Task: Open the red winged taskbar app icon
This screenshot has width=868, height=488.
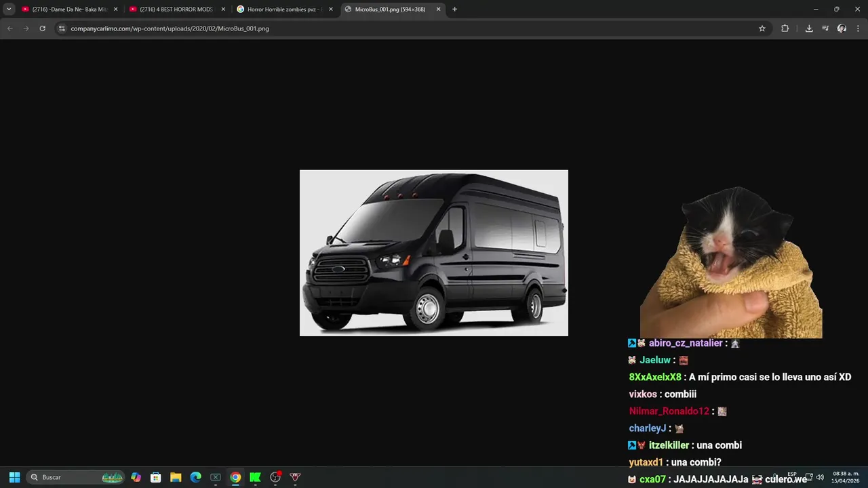Action: [x=295, y=477]
